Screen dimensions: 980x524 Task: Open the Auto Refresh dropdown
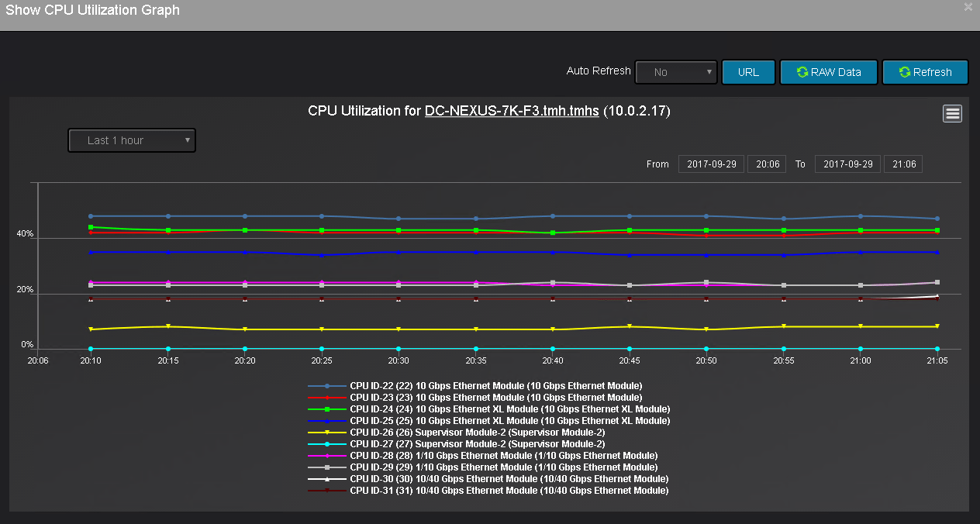click(675, 72)
